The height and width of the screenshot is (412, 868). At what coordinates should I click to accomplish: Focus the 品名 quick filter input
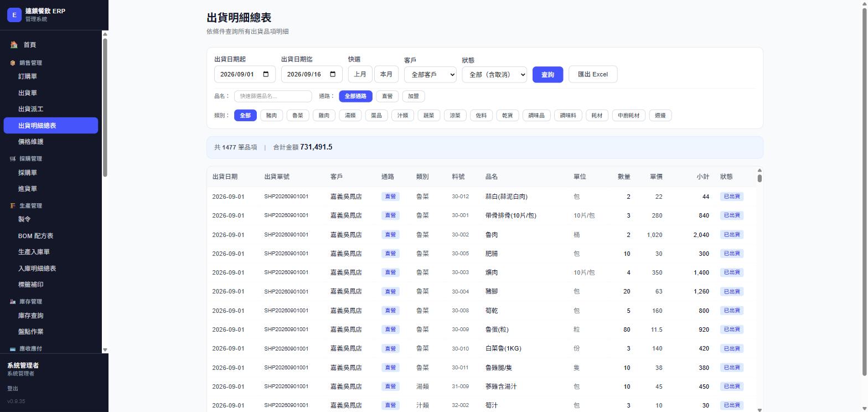click(x=273, y=96)
